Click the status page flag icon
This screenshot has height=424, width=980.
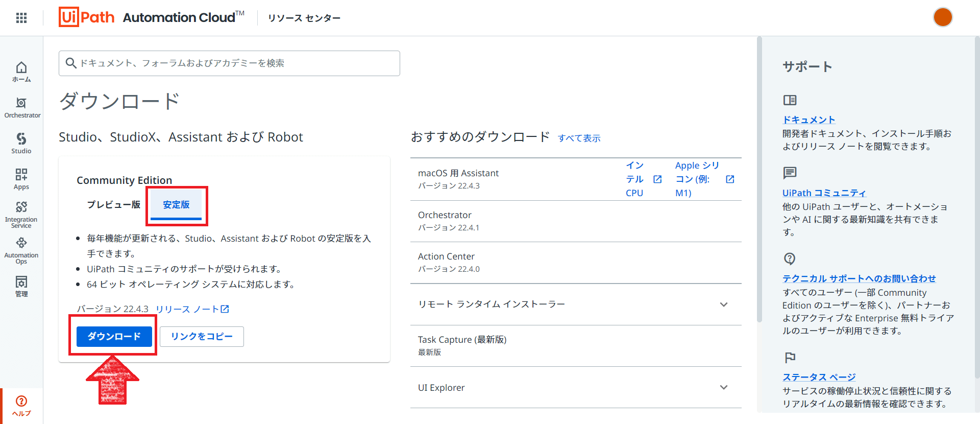[790, 357]
